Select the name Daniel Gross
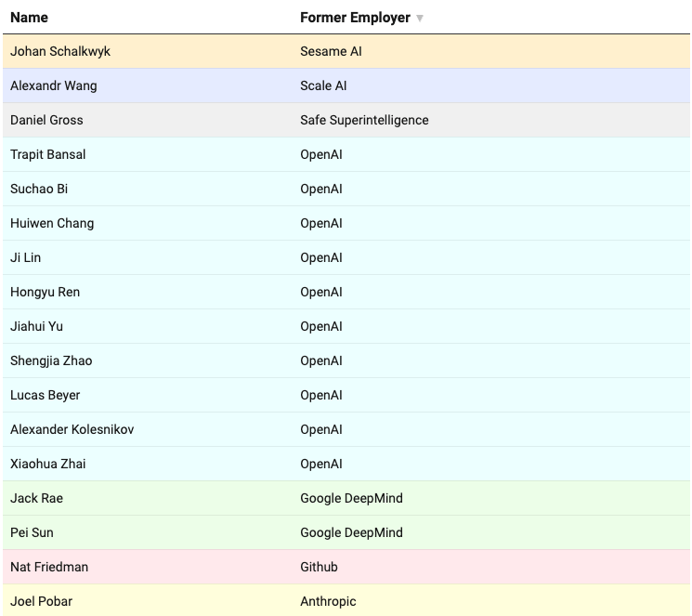692x616 pixels. (x=46, y=120)
